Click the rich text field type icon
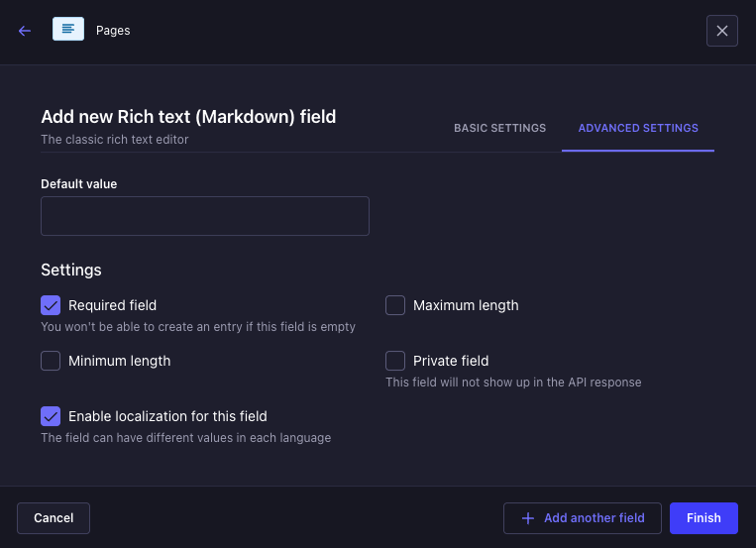The width and height of the screenshot is (756, 548). click(x=68, y=30)
